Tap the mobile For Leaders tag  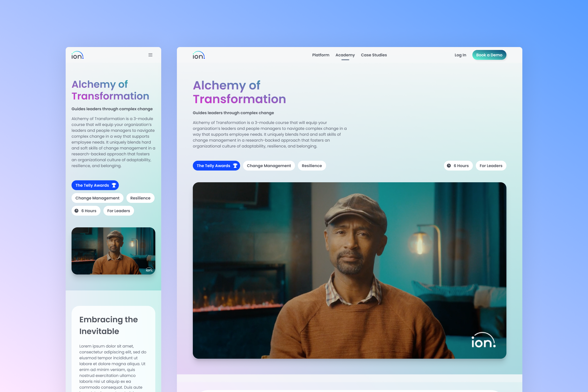coord(119,211)
